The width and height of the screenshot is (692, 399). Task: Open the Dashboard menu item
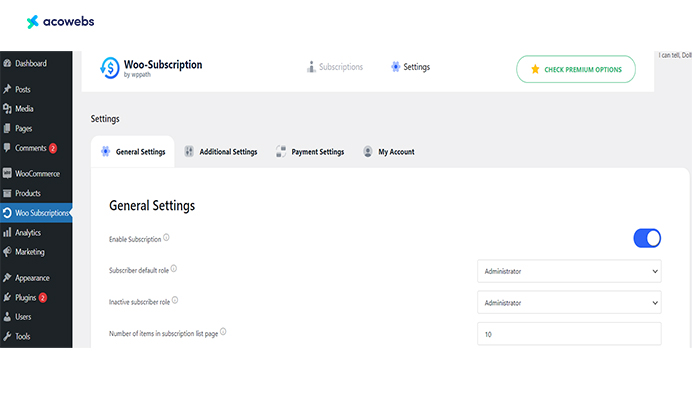pos(36,63)
